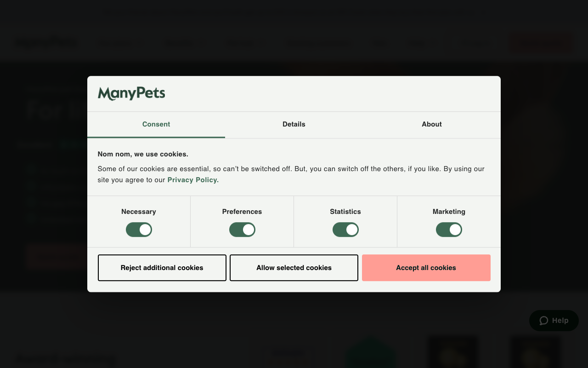Accept all cookies

point(426,268)
